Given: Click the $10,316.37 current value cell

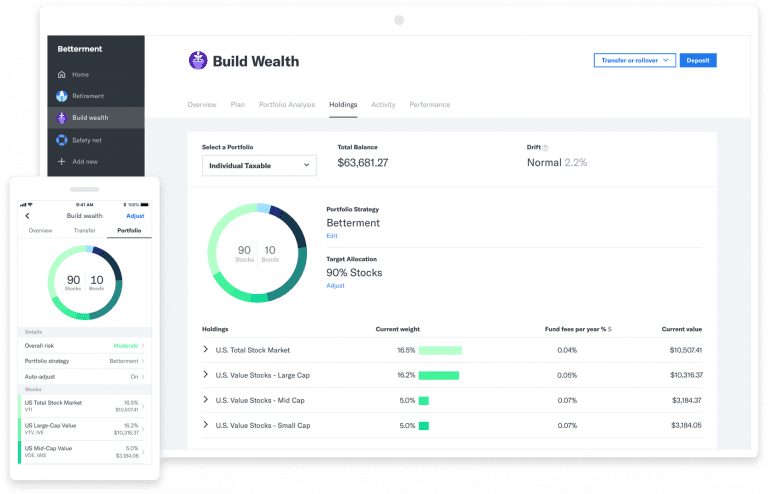Looking at the screenshot, I should [x=686, y=375].
